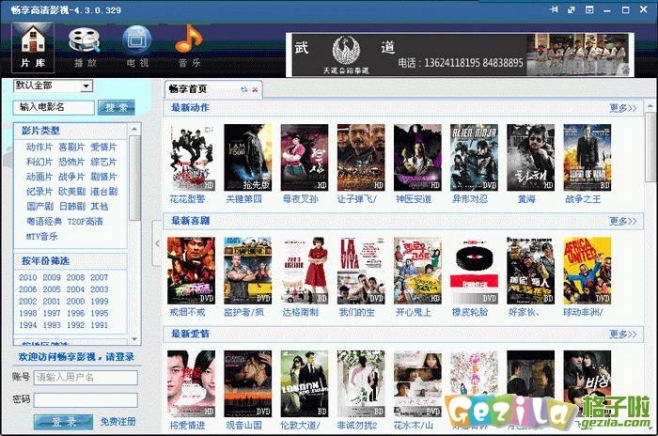Filter by year 1991
Image resolution: width=658 pixels, height=436 pixels.
[x=99, y=325]
